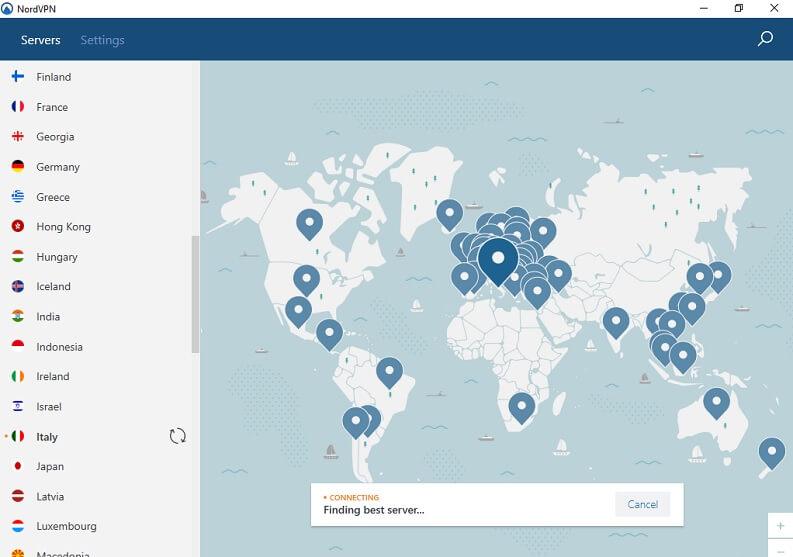Select the South Africa map pin
This screenshot has width=793, height=557.
pos(521,408)
